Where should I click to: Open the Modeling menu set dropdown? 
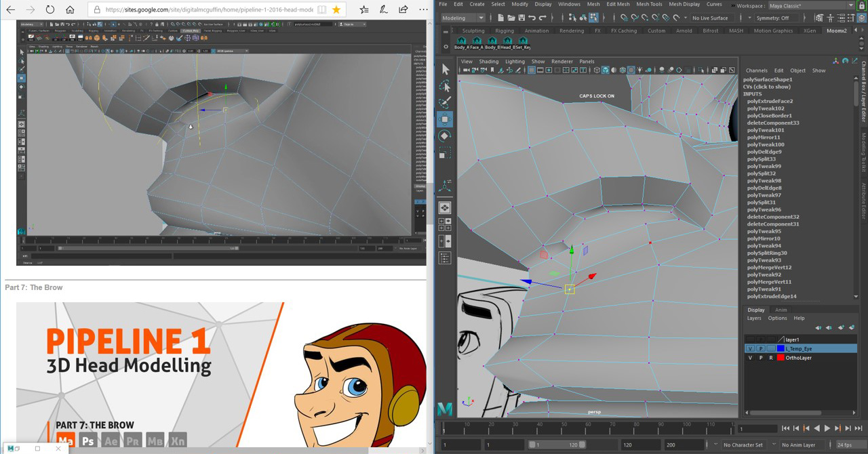pos(462,18)
